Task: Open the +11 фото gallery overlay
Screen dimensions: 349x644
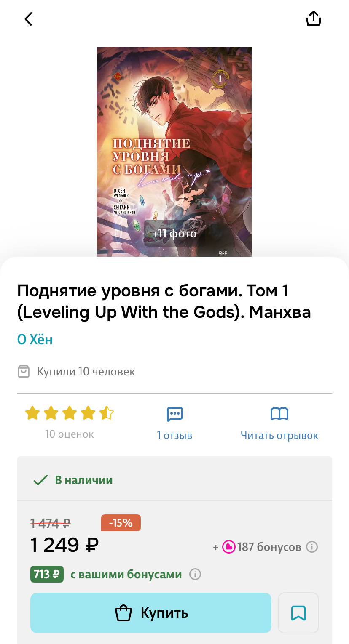Action: coord(174,233)
